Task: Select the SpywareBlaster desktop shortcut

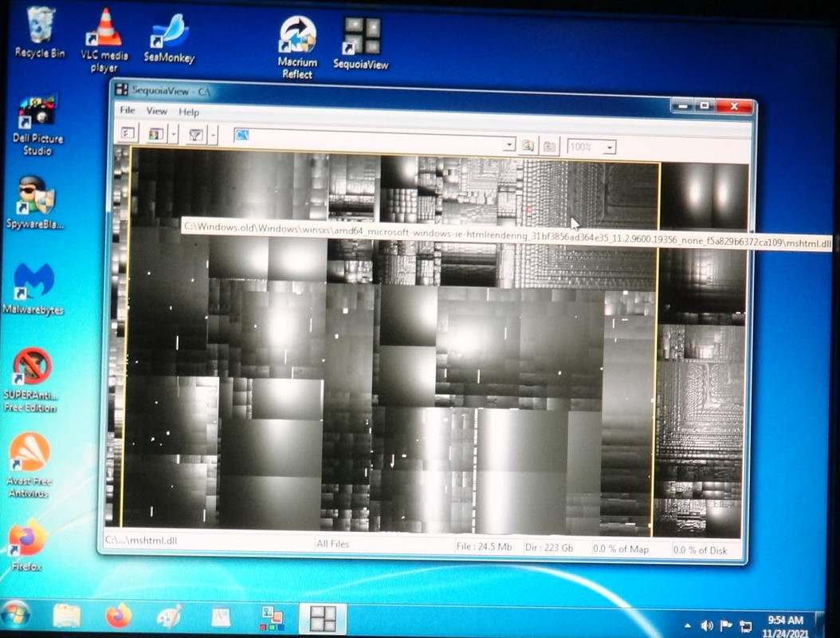Action: pos(34,203)
